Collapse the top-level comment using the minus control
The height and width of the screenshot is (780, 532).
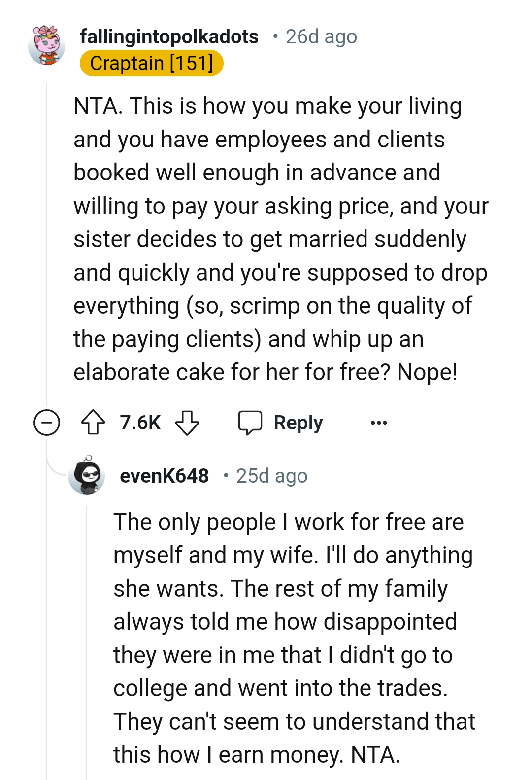tap(45, 422)
